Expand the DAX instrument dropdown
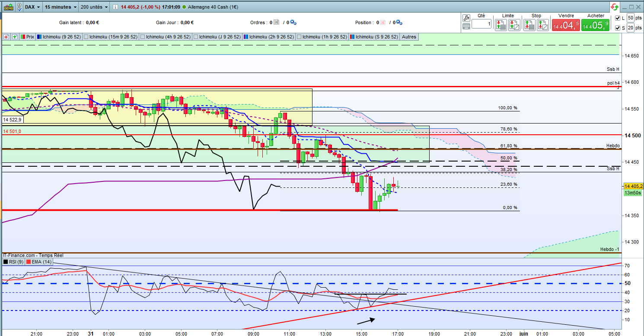Viewport: 644px width, 336px height. [33, 7]
